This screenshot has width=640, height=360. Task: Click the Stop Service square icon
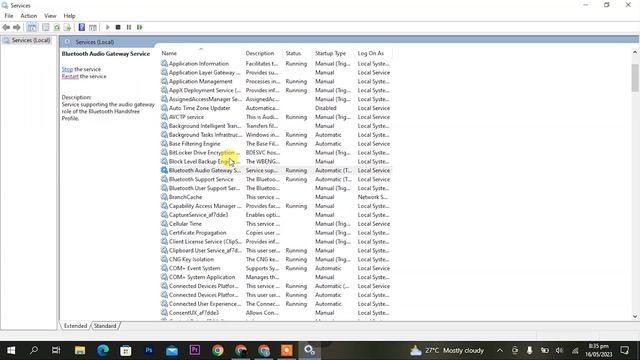(118, 27)
